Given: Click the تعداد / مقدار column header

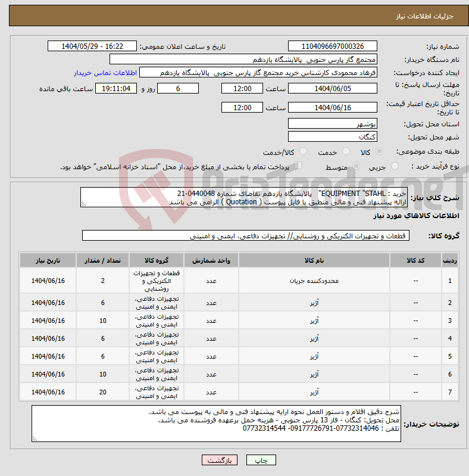Looking at the screenshot, I should coord(102,260).
